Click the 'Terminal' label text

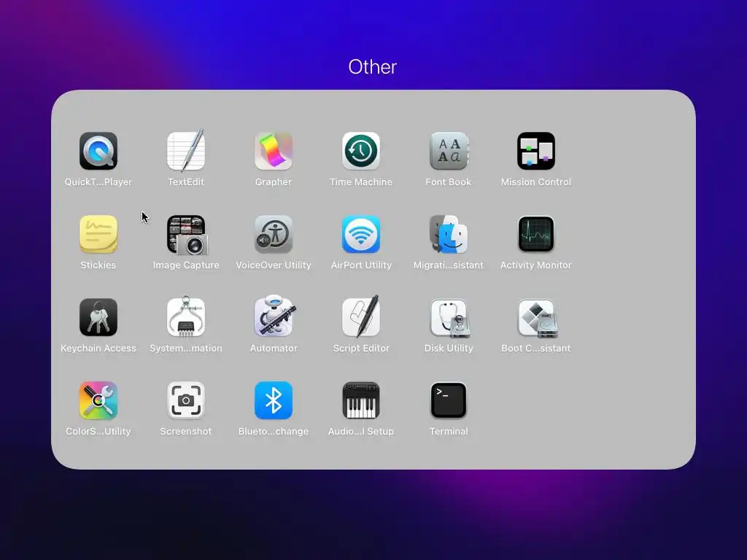point(449,432)
